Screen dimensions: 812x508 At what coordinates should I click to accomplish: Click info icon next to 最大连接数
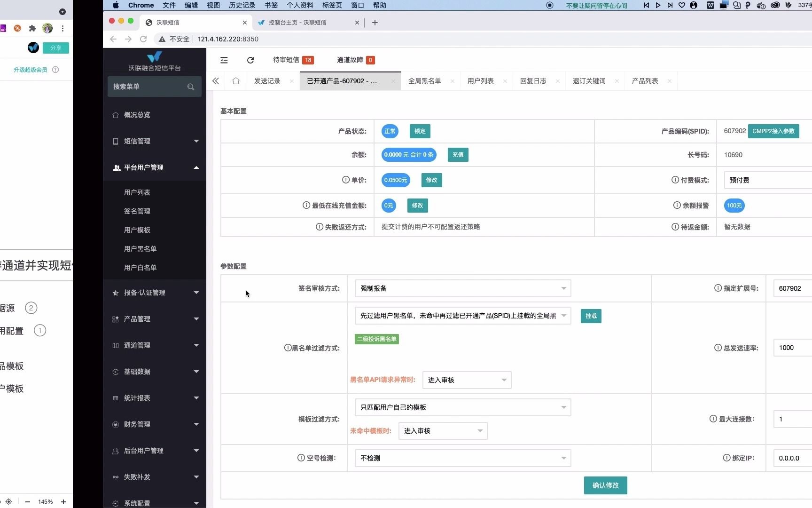point(713,419)
